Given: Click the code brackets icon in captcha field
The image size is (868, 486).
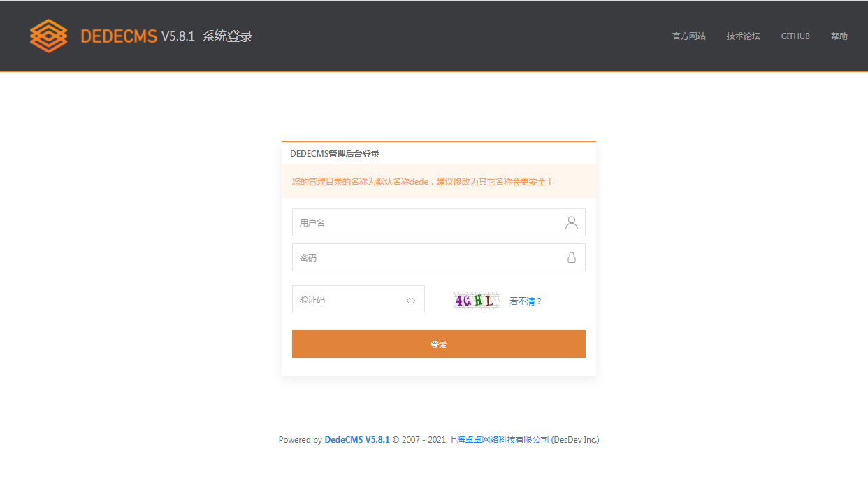Looking at the screenshot, I should (410, 299).
